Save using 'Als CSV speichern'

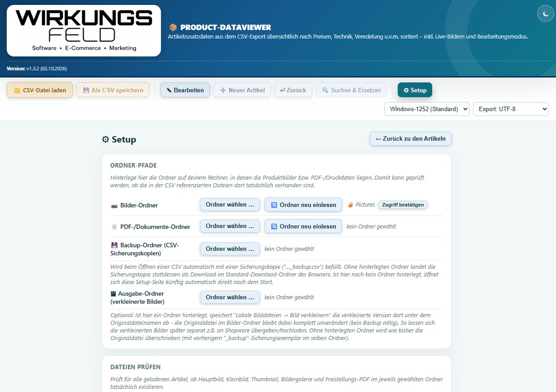click(113, 90)
